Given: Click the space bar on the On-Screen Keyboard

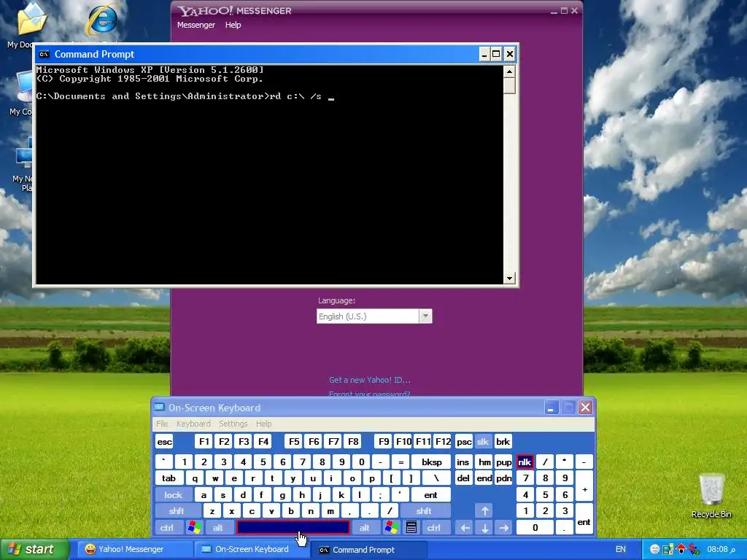Looking at the screenshot, I should [293, 528].
